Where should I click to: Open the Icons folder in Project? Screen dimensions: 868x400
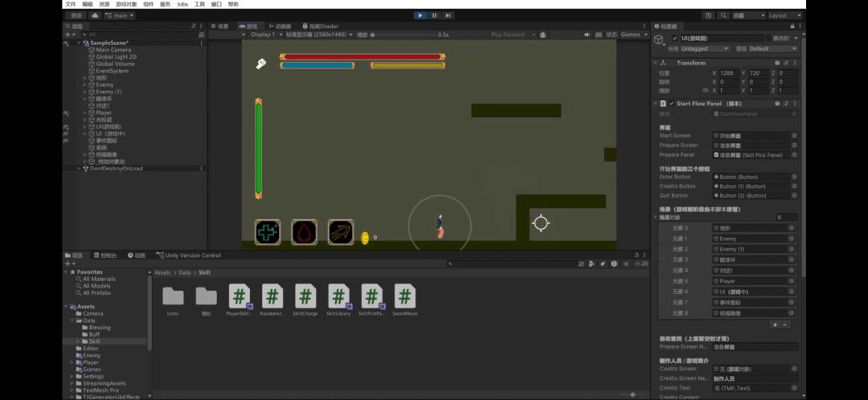click(x=173, y=301)
